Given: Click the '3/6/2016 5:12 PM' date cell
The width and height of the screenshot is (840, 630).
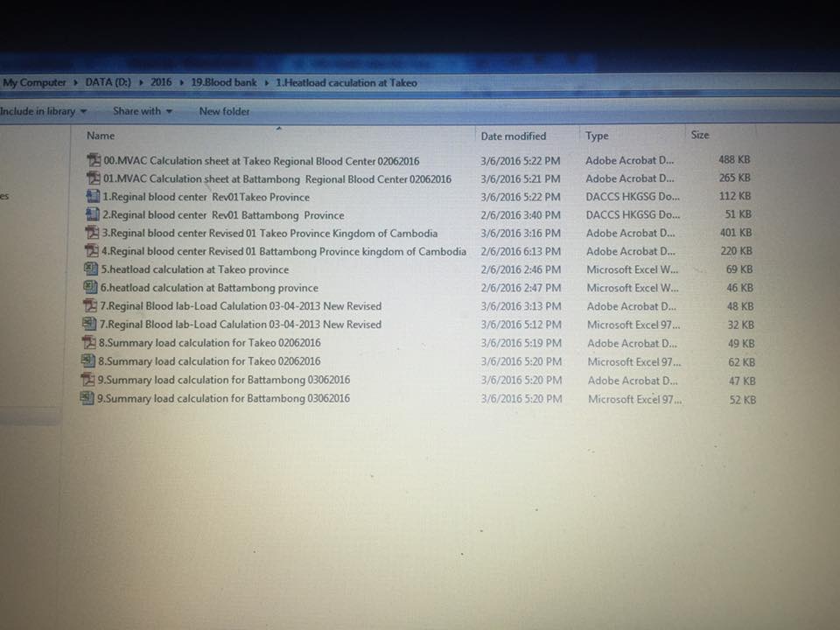Looking at the screenshot, I should point(521,325).
